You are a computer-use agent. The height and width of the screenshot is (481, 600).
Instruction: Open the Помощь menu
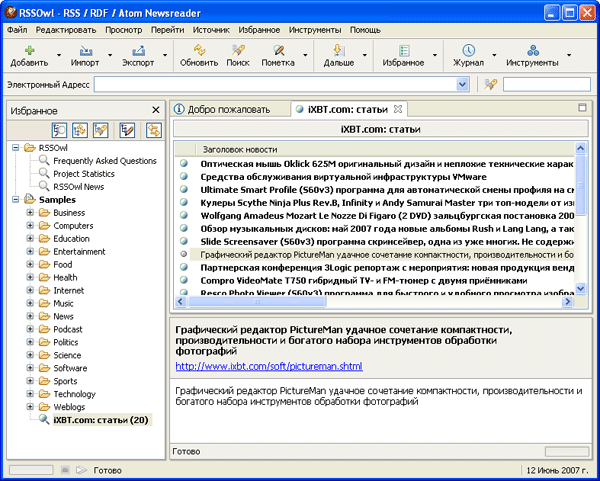pos(365,30)
